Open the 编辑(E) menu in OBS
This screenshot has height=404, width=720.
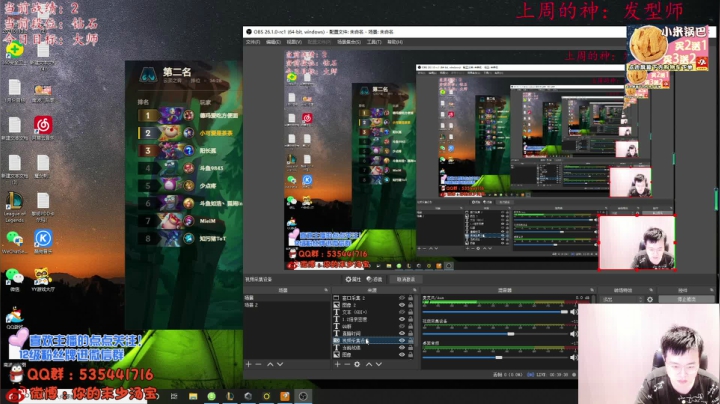click(273, 42)
